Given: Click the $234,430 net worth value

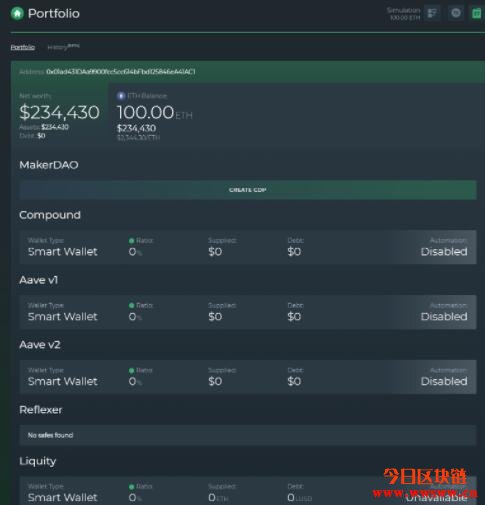Looking at the screenshot, I should (x=59, y=112).
